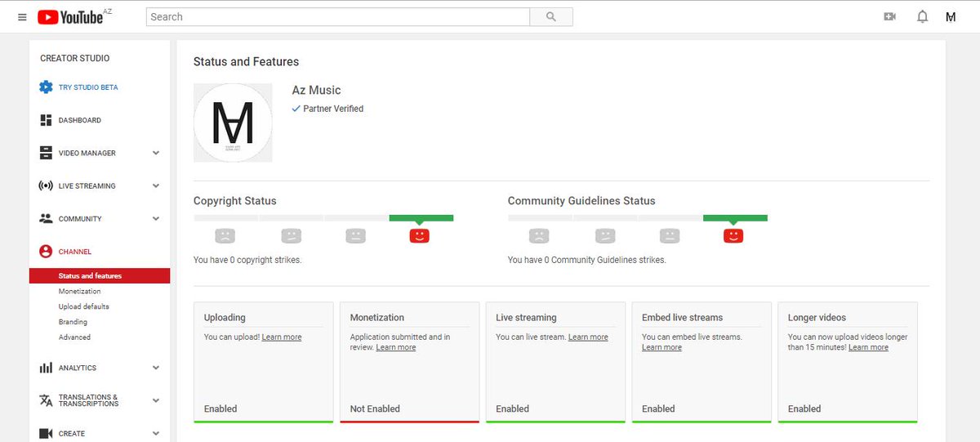980x442 pixels.
Task: Click the Create camera icon in sidebar
Action: pyautogui.click(x=46, y=433)
